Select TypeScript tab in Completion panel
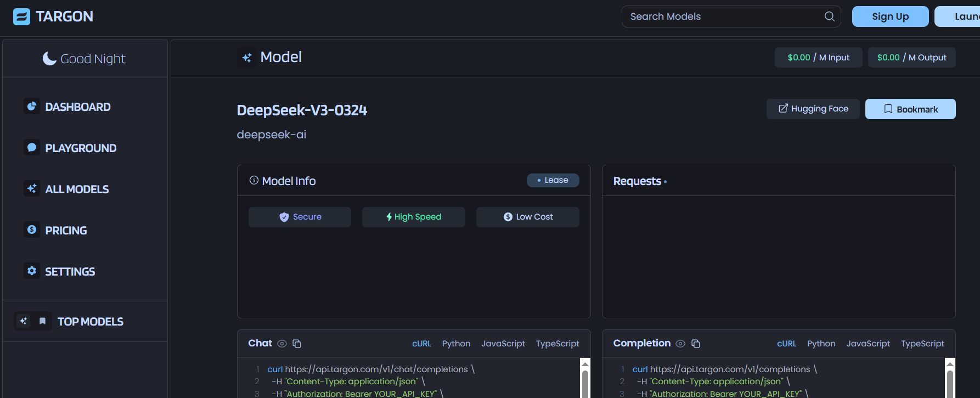This screenshot has width=980, height=398. coord(922,344)
